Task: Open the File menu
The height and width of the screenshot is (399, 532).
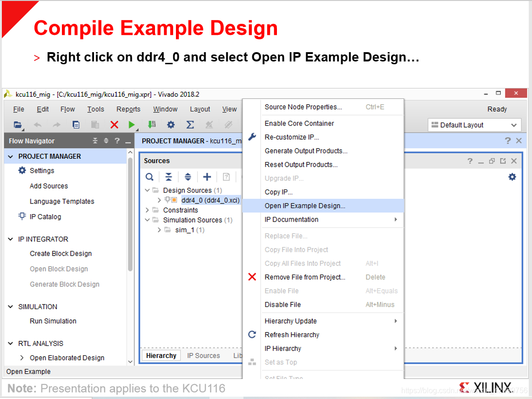Action: [x=19, y=109]
